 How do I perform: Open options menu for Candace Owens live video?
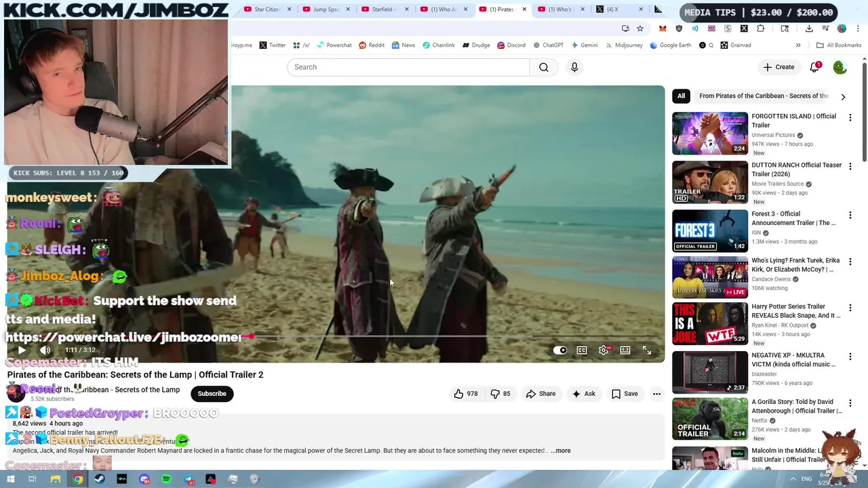pyautogui.click(x=850, y=262)
